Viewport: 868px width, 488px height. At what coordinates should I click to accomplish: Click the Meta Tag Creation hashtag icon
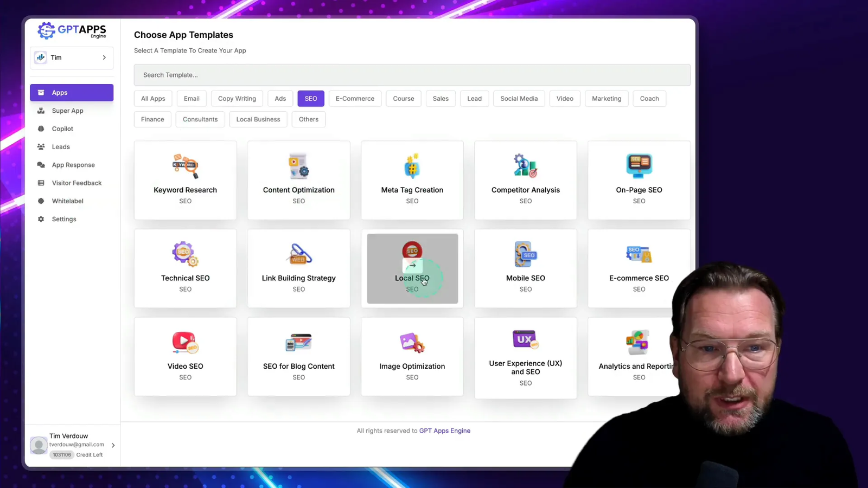click(x=412, y=166)
